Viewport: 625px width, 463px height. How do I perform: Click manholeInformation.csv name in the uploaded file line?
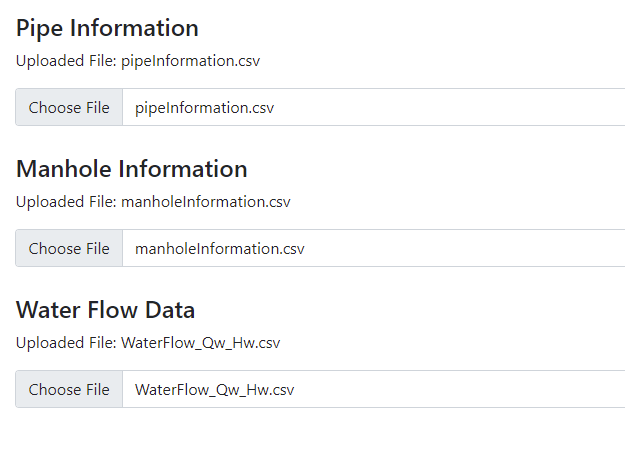click(205, 201)
